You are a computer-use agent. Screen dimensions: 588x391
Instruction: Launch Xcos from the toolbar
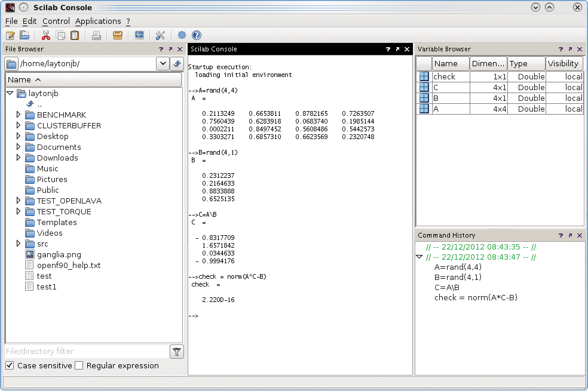[x=139, y=35]
